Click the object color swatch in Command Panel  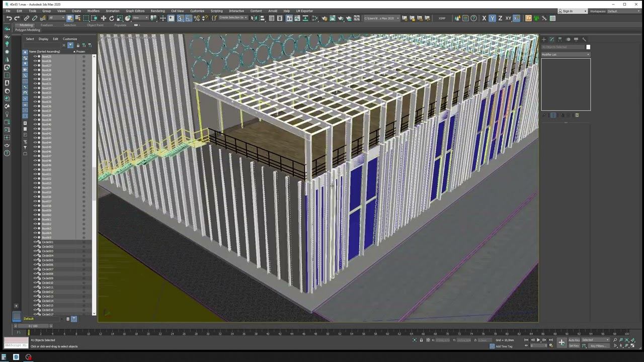tap(588, 47)
